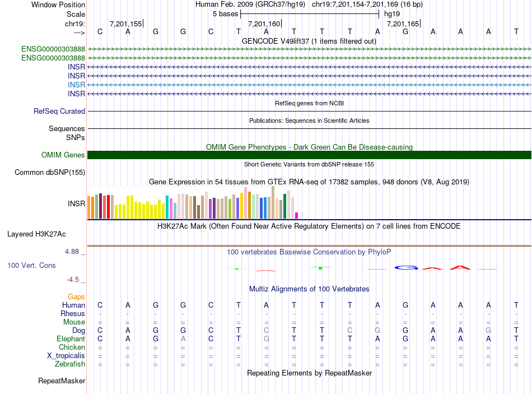This screenshot has height=394, width=532.
Task: Click the Publications Sequences track title
Action: tap(309, 120)
